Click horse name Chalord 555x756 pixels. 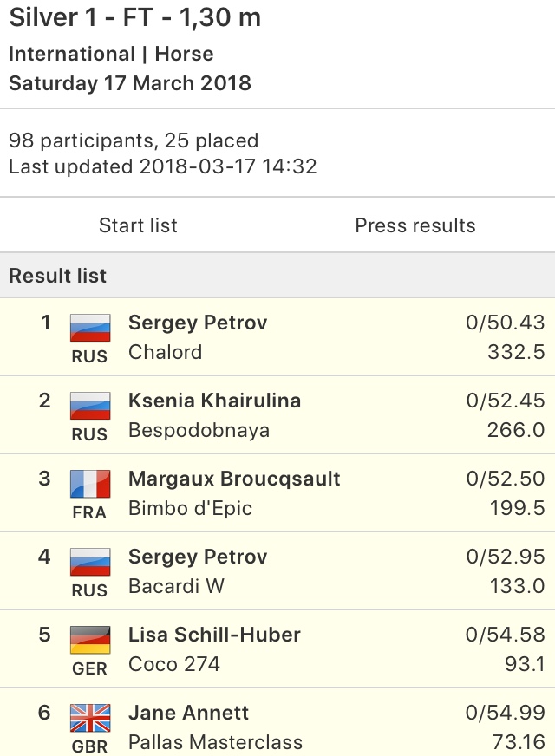point(166,352)
